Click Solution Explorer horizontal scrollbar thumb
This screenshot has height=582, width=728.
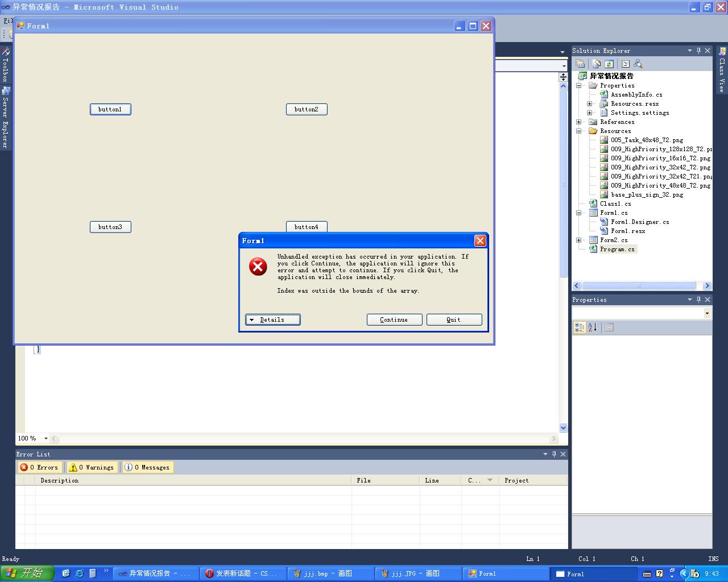pos(638,285)
